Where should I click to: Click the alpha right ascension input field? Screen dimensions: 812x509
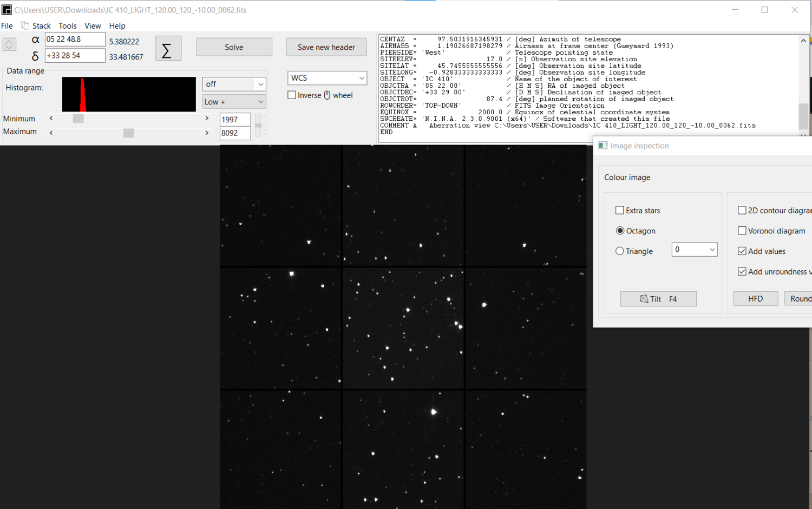(x=75, y=40)
